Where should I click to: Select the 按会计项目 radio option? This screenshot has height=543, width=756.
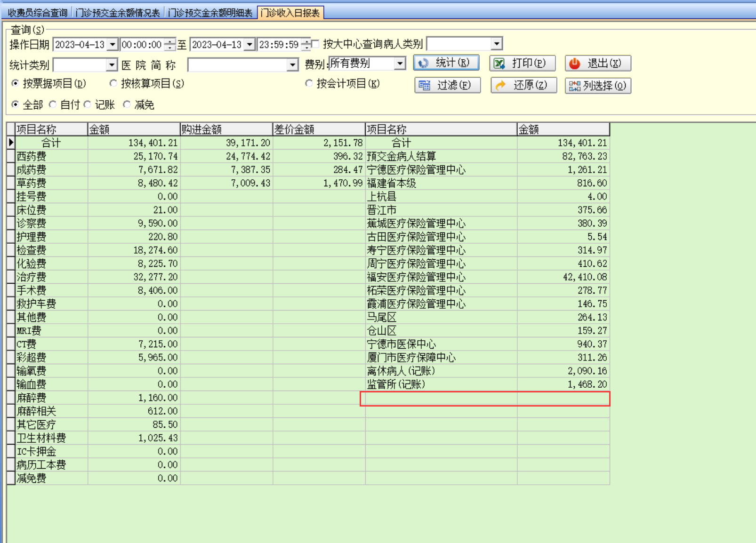pyautogui.click(x=309, y=84)
